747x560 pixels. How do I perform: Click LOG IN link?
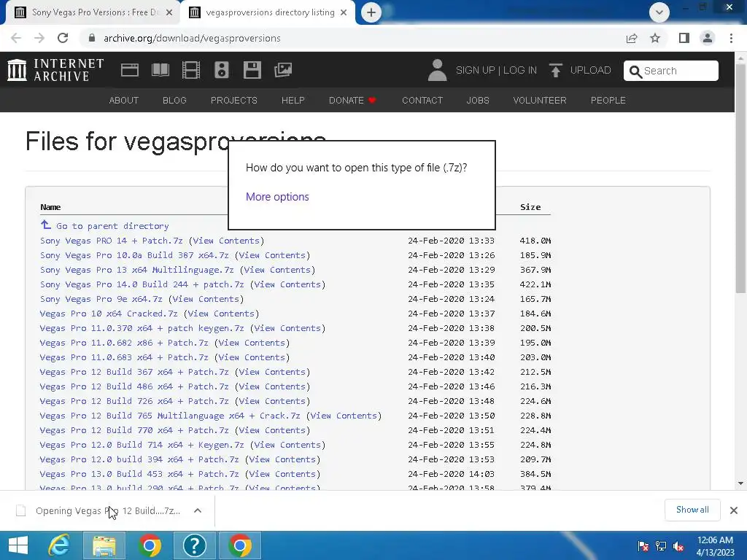(519, 70)
